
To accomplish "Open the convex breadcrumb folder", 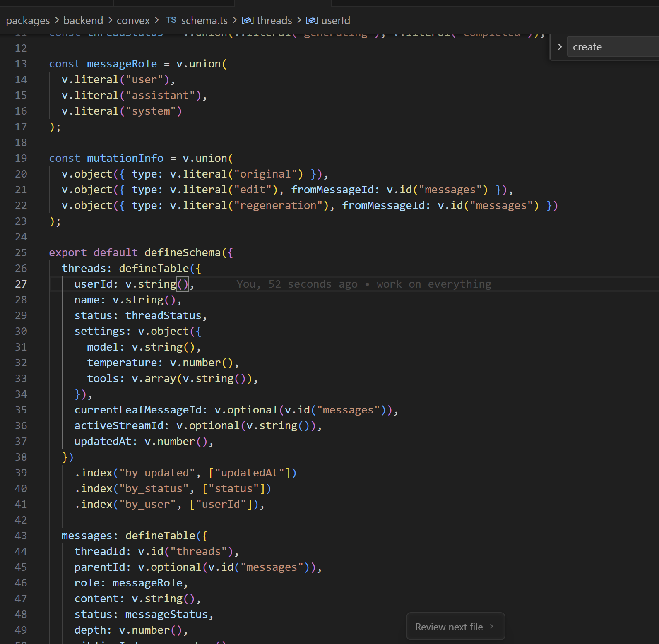I will 133,20.
